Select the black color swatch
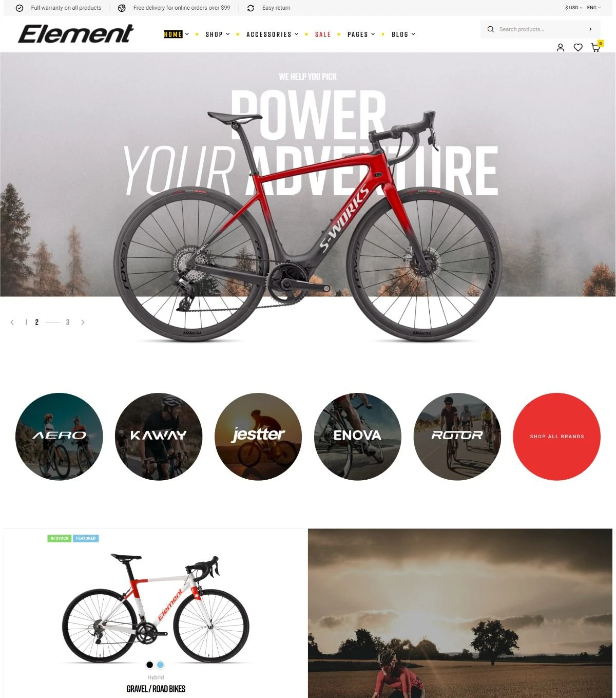This screenshot has width=616, height=698. pos(149,665)
